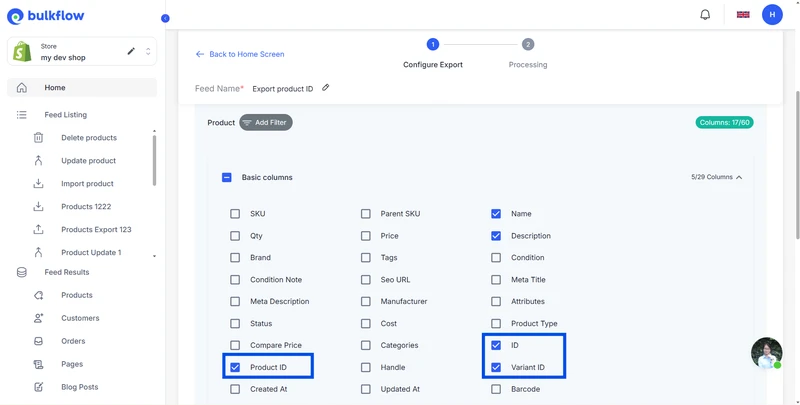The width and height of the screenshot is (800, 405).
Task: Click the bulkflow logo
Action: [45, 16]
